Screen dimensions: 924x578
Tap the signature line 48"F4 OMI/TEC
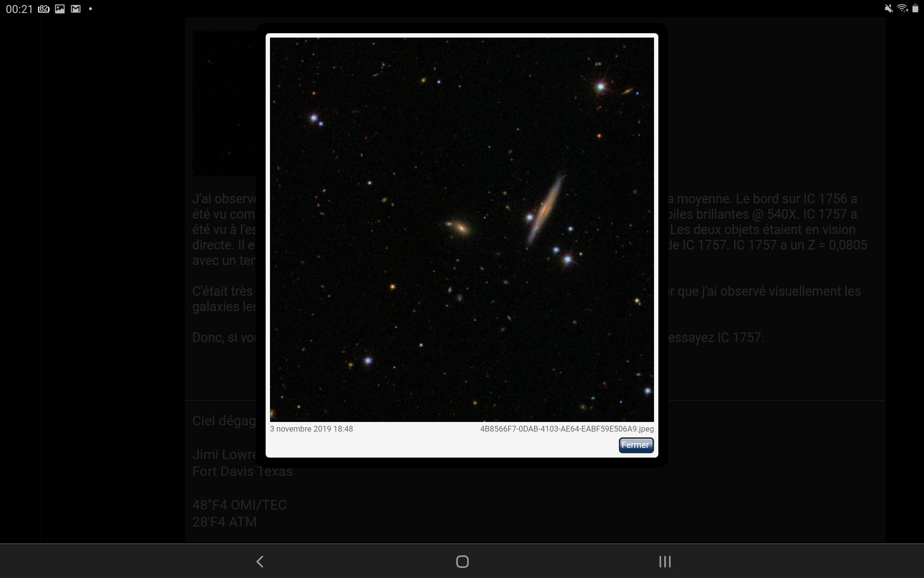(x=240, y=505)
